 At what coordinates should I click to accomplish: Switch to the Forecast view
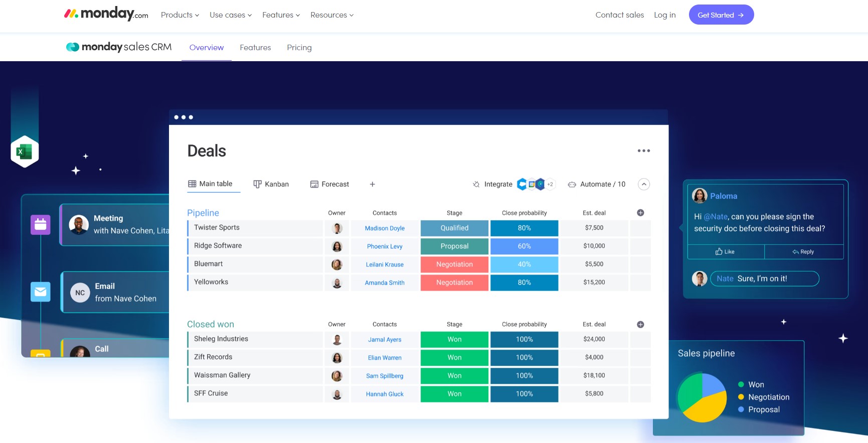[x=329, y=184]
